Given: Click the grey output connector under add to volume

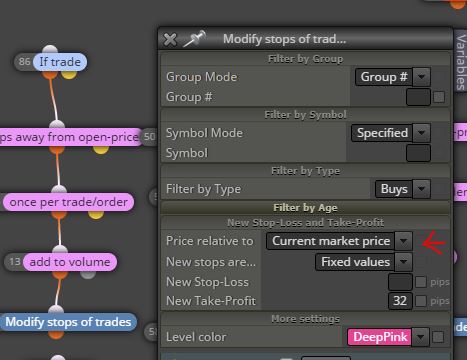Looking at the screenshot, I should pos(88,274).
